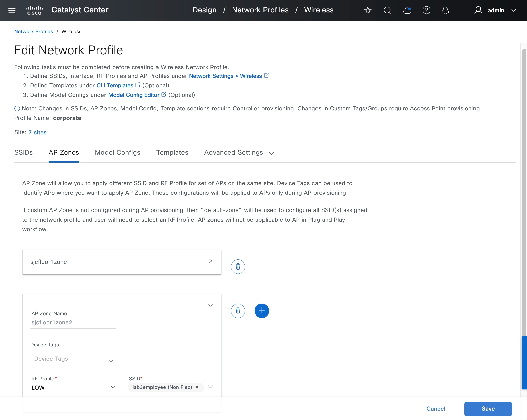This screenshot has width=527, height=420.
Task: Switch to the Model Configs tab
Action: pyautogui.click(x=118, y=153)
